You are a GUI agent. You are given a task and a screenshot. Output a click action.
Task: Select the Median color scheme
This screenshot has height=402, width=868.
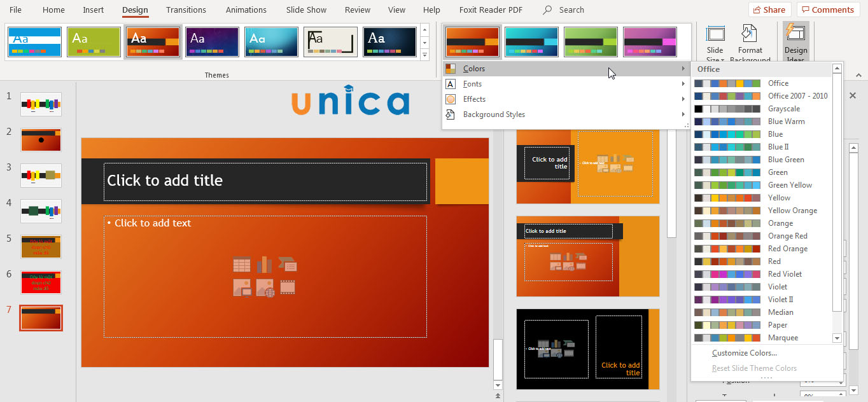coord(762,312)
